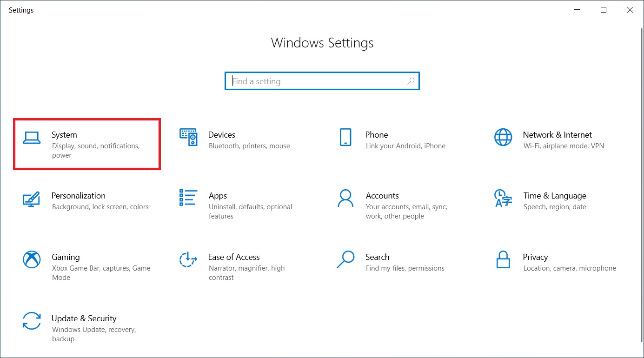Open the Personalization heading link

point(79,196)
